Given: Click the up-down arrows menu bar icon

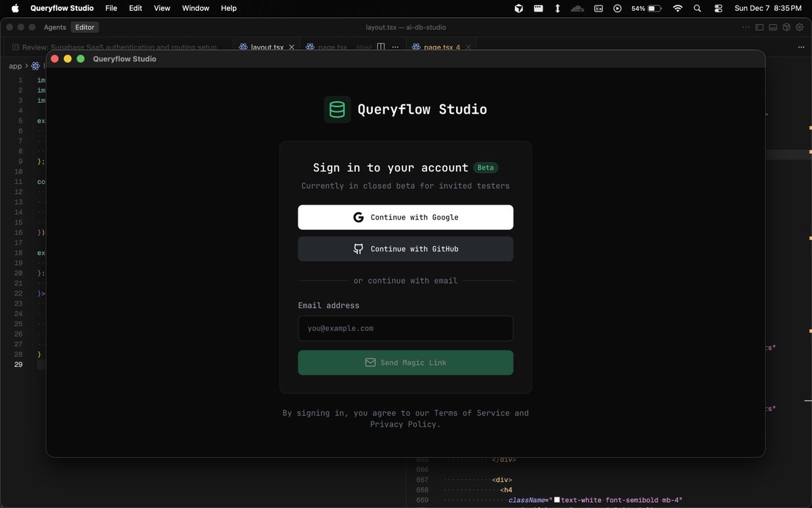Looking at the screenshot, I should (x=558, y=8).
